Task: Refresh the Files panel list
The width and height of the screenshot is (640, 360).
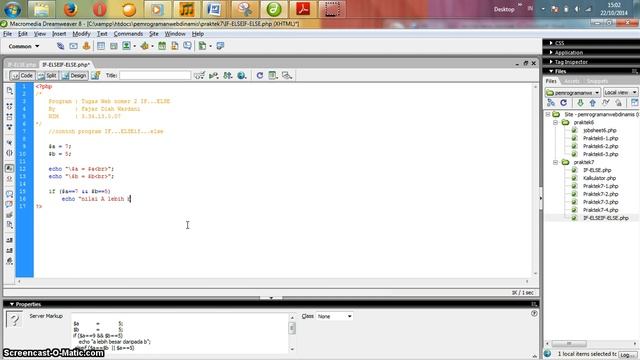Action: pyautogui.click(x=564, y=103)
